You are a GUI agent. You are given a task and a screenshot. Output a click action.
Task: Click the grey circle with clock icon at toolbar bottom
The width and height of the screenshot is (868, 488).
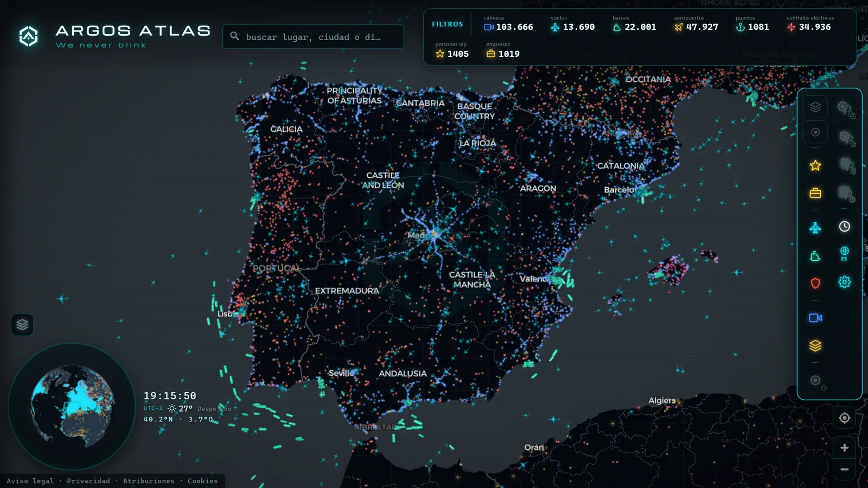(x=816, y=381)
